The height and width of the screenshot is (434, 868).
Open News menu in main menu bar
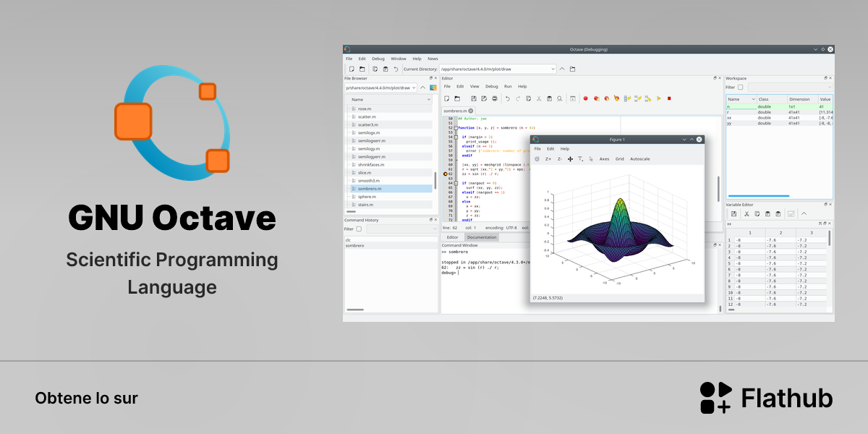(433, 59)
